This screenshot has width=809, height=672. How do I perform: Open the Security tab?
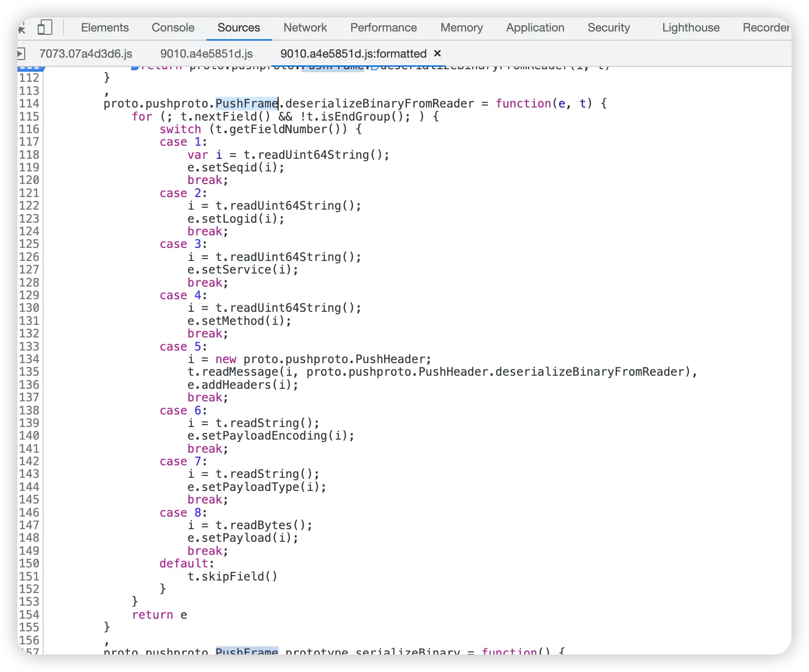click(x=609, y=28)
